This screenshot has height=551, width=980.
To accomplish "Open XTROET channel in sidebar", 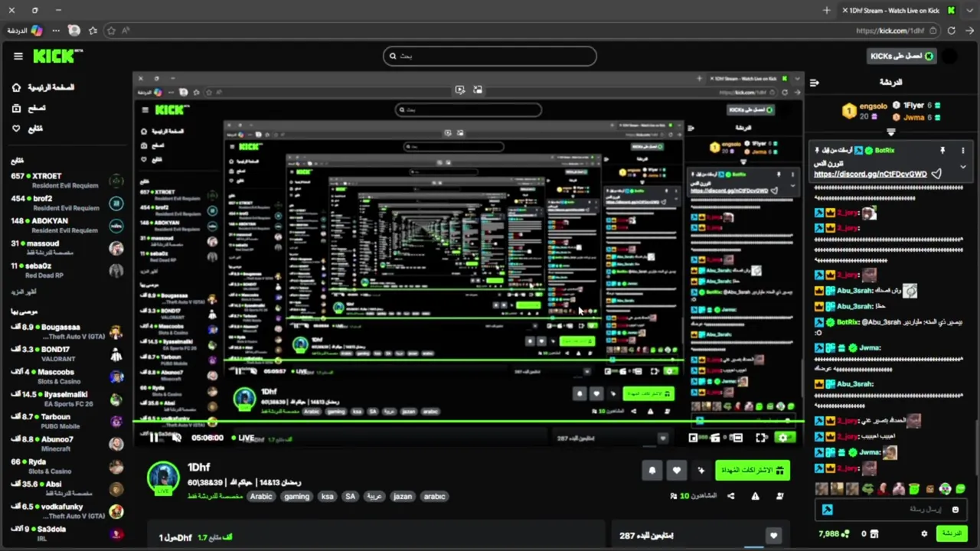I will [x=67, y=181].
